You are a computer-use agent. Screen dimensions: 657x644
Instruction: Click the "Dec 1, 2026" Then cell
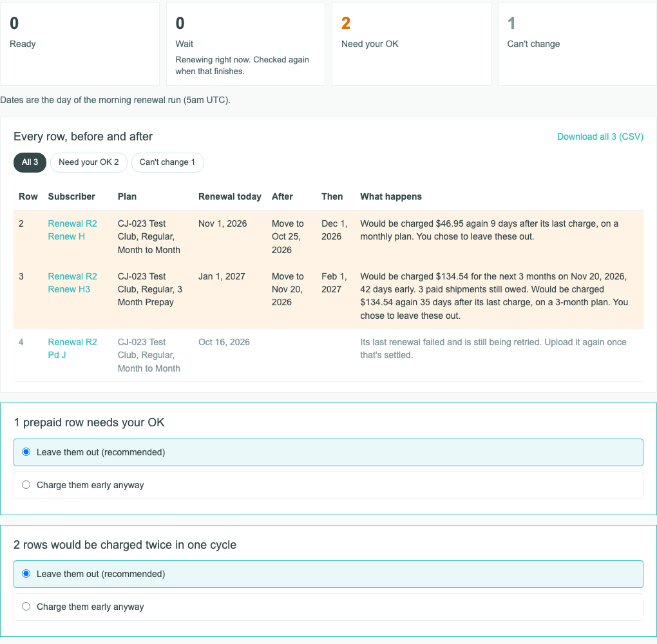pyautogui.click(x=334, y=230)
